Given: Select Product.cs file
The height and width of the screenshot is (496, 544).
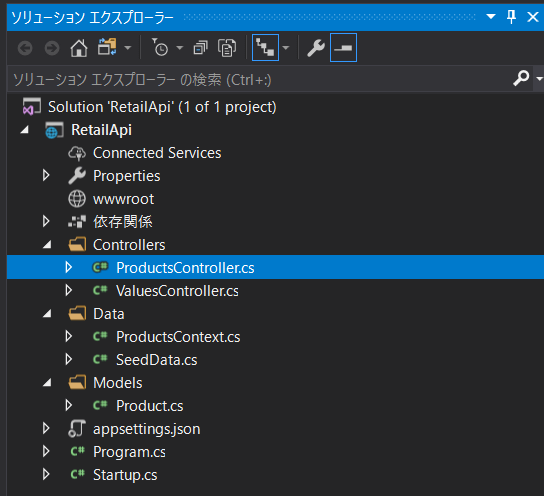Looking at the screenshot, I should coord(150,406).
